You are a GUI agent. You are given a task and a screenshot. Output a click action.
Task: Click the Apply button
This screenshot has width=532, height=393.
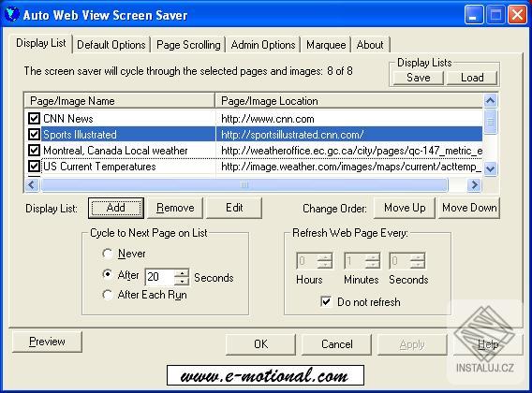(x=412, y=344)
